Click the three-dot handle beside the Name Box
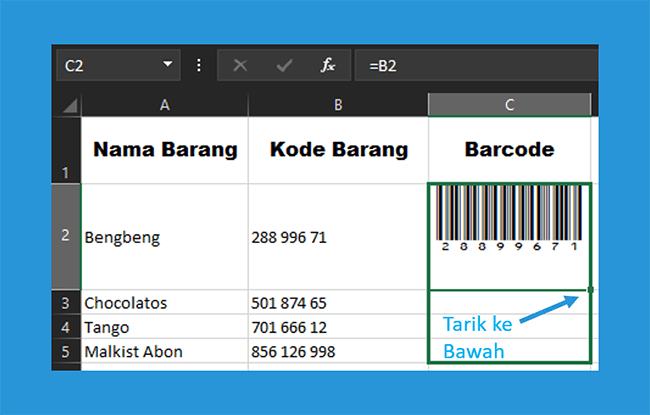 tap(199, 65)
